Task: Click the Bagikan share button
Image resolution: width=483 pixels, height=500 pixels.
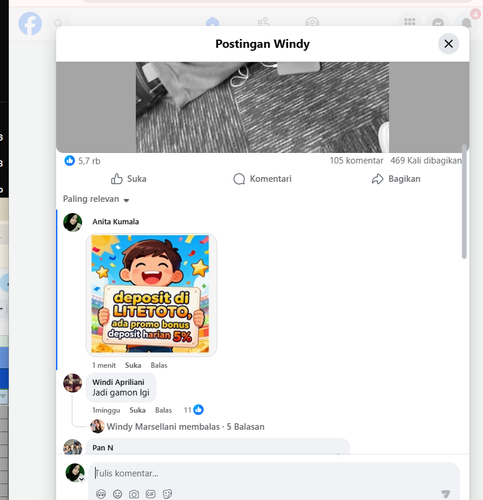Action: [x=396, y=179]
